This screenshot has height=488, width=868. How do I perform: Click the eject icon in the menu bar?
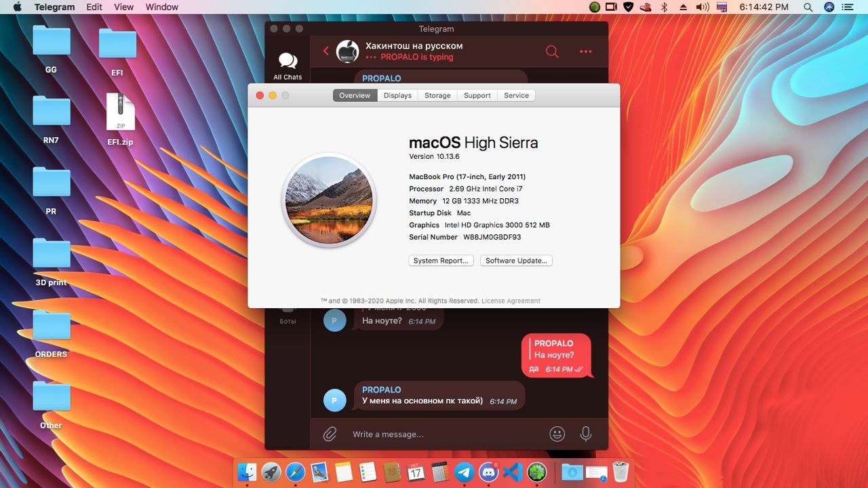[x=683, y=7]
